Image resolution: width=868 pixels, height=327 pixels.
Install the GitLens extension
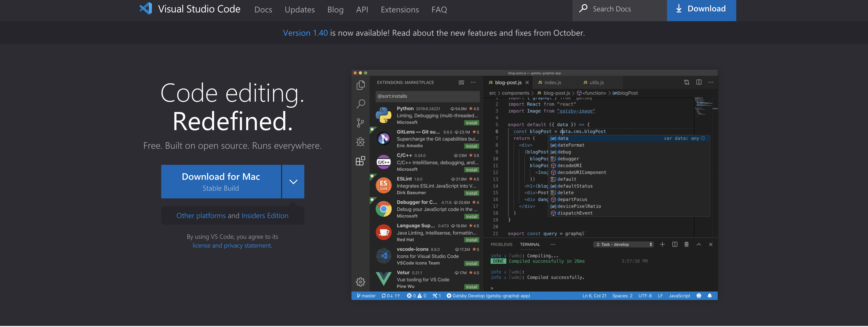471,146
